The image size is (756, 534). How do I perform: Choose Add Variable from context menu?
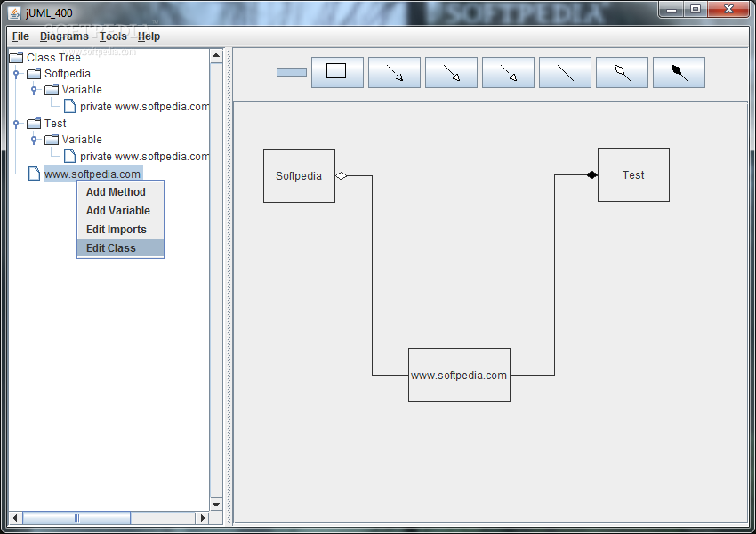tap(121, 211)
